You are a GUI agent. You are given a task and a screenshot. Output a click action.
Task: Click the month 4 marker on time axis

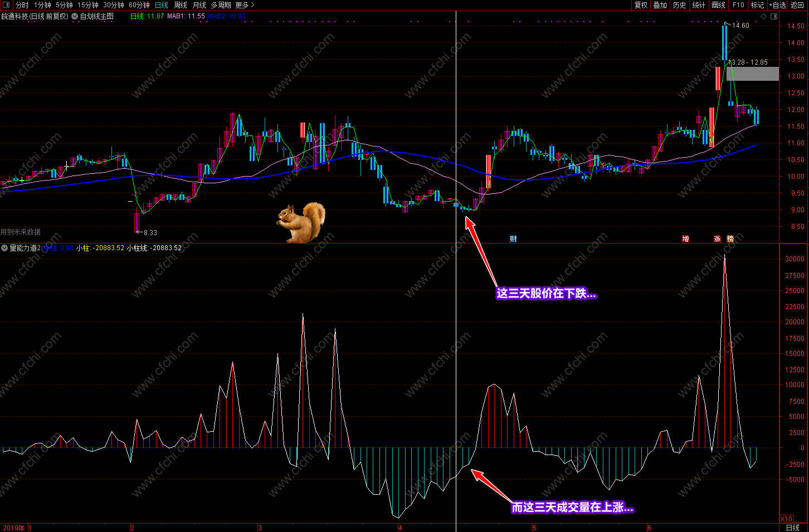pos(399,528)
